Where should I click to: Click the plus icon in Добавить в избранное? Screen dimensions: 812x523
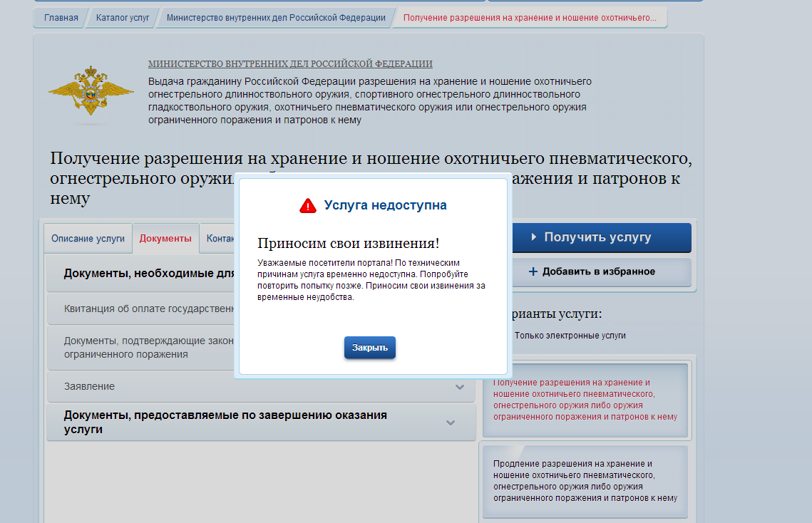(x=533, y=271)
